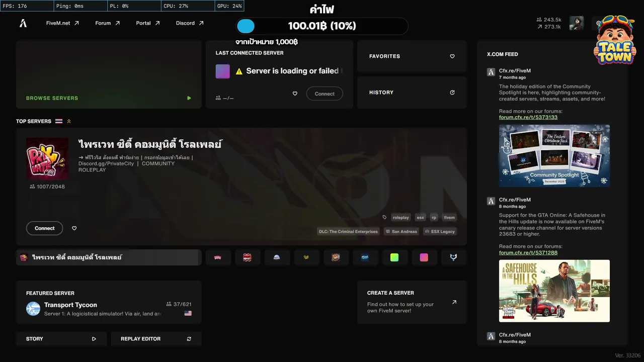Open the Forum link in the navigation
The height and width of the screenshot is (362, 644).
pyautogui.click(x=108, y=23)
